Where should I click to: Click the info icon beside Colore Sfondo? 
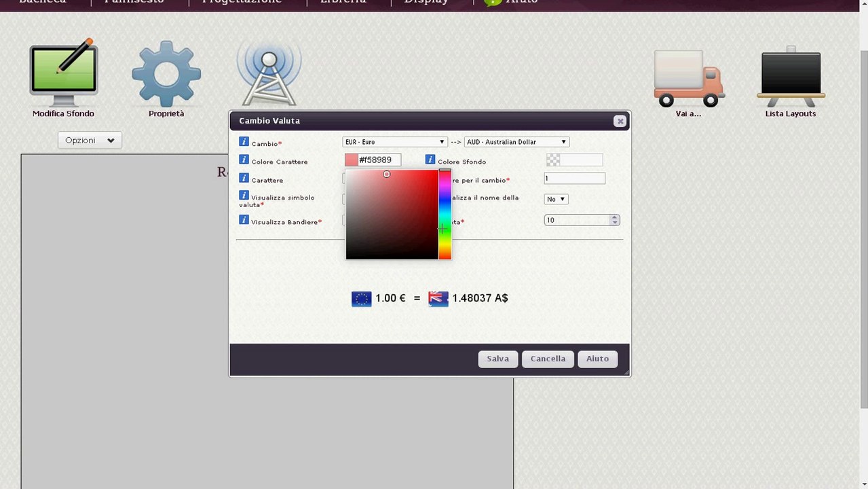click(x=430, y=159)
